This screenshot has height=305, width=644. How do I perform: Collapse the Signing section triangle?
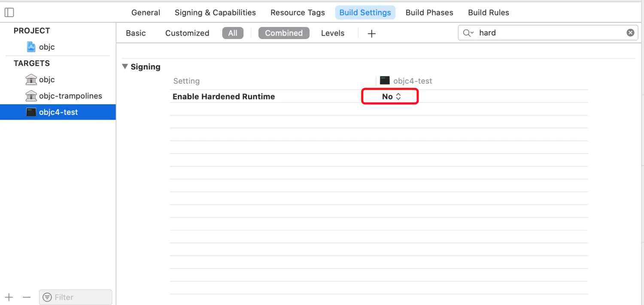pos(125,66)
